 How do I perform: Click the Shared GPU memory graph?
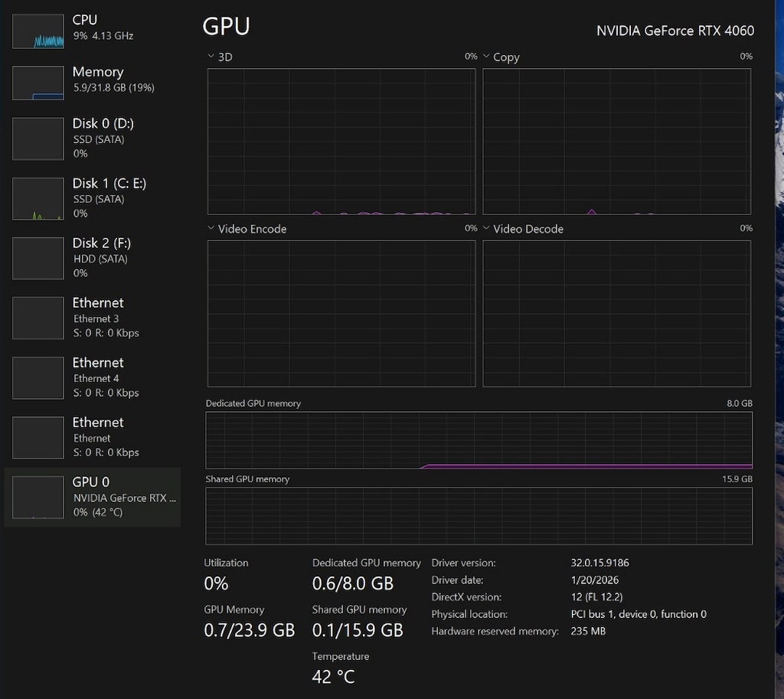point(479,516)
